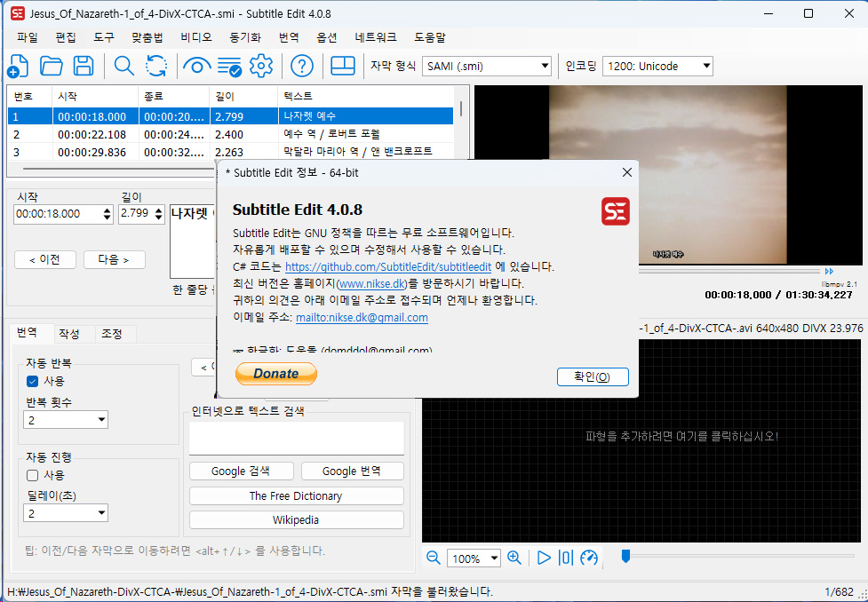
Task: Open the 자막 형식 SAMI dropdown
Action: click(x=487, y=67)
